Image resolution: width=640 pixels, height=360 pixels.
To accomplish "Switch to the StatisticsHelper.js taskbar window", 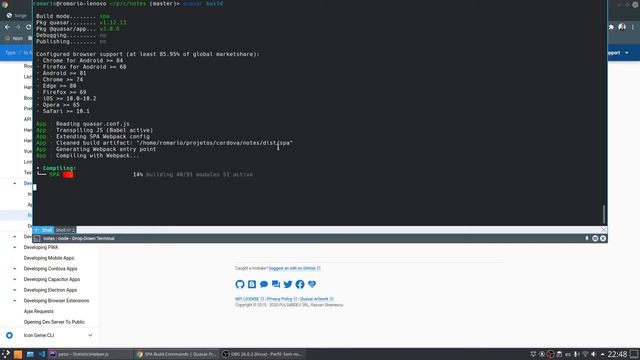I will click(x=90, y=354).
